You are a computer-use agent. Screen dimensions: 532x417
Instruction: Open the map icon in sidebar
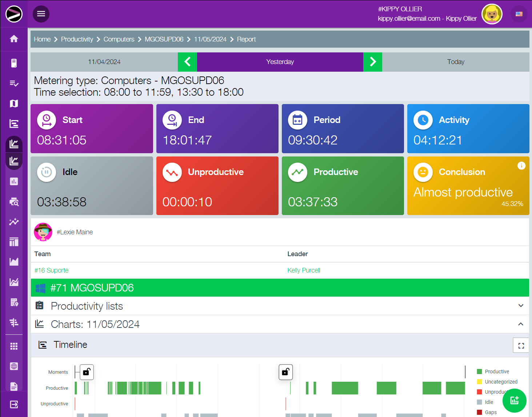(14, 104)
